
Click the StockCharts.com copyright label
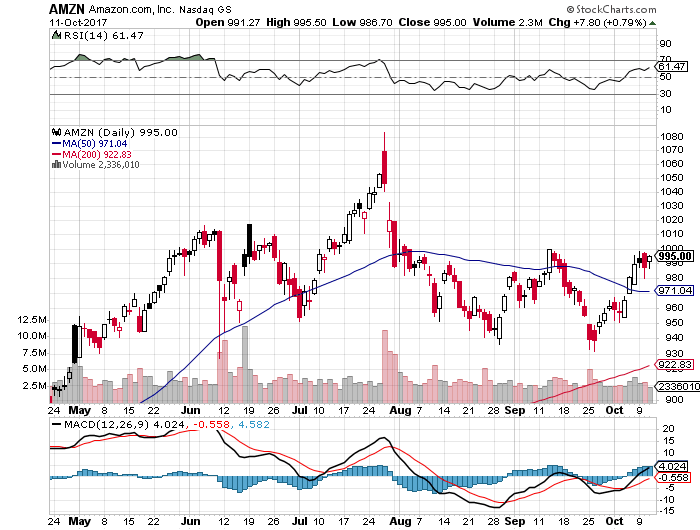611,9
